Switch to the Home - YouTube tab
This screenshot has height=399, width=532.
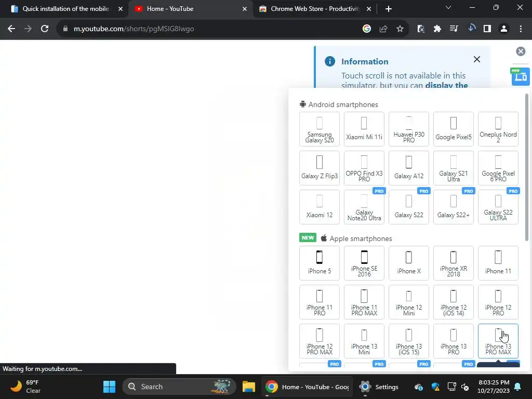click(191, 9)
